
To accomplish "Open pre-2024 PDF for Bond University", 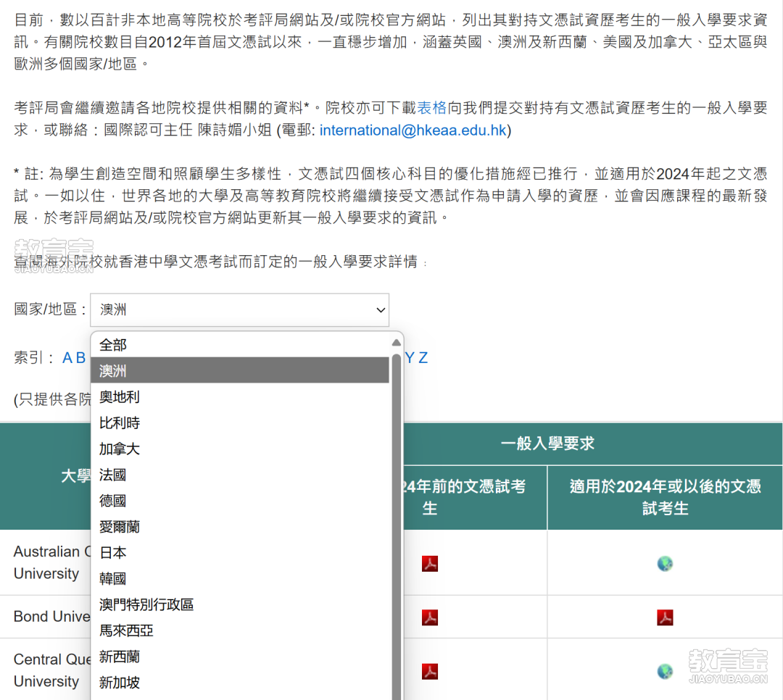I will (429, 617).
